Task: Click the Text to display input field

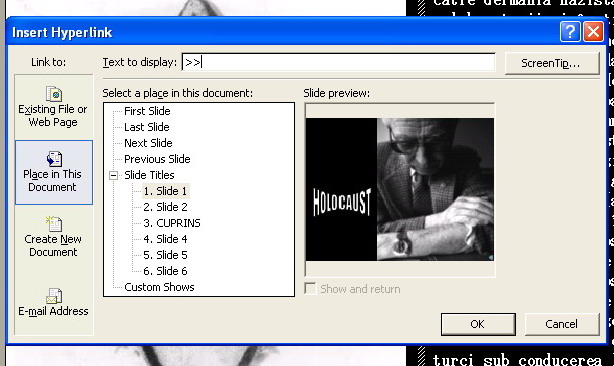Action: [x=338, y=62]
